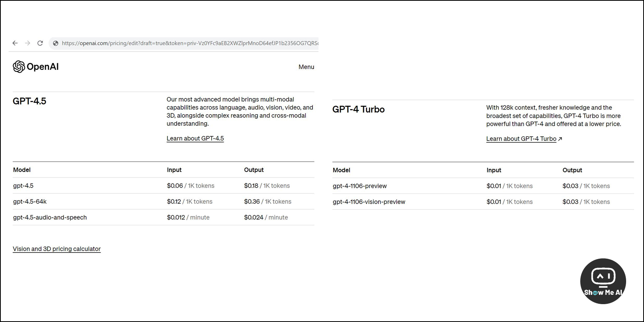Click the OpenAI logo
644x322 pixels.
pyautogui.click(x=36, y=67)
